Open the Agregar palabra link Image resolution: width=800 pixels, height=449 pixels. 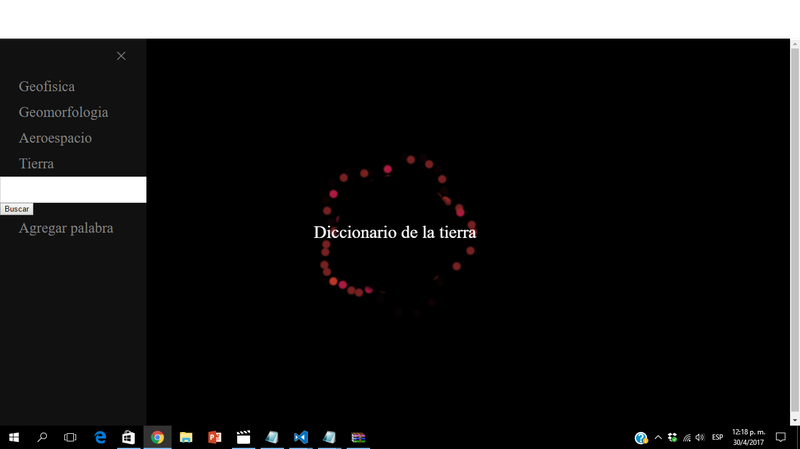point(66,228)
